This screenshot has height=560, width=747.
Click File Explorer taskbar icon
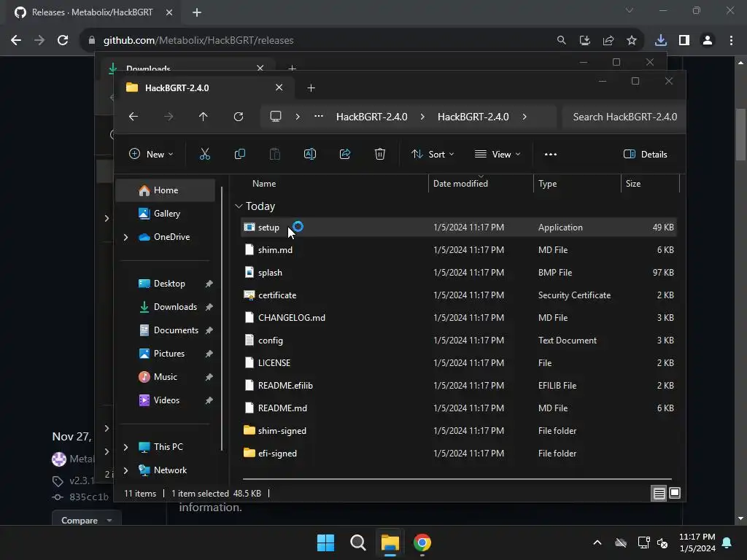tap(390, 542)
